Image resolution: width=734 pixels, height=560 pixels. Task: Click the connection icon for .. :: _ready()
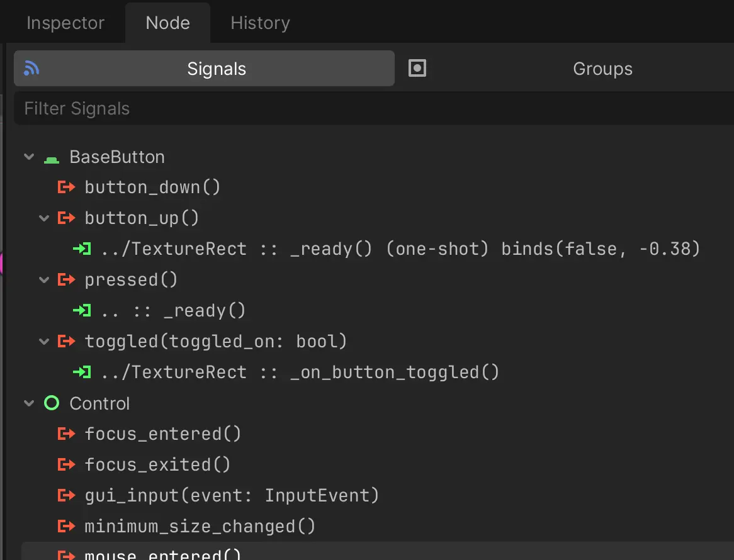tap(81, 310)
